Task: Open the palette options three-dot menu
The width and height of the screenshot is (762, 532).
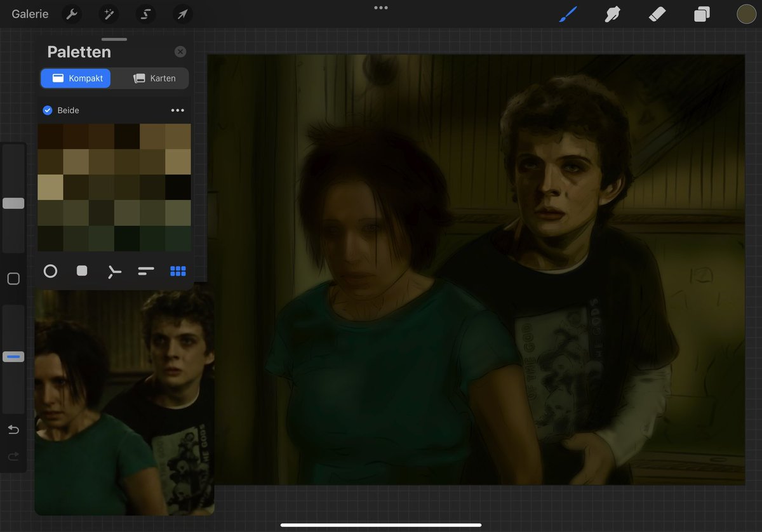Action: 178,110
